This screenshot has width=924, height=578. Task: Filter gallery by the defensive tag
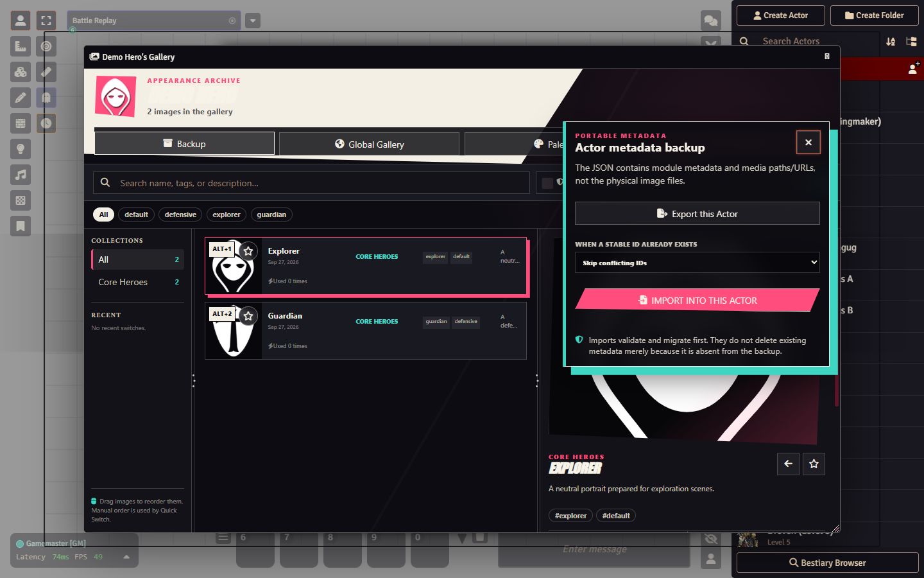pyautogui.click(x=180, y=215)
